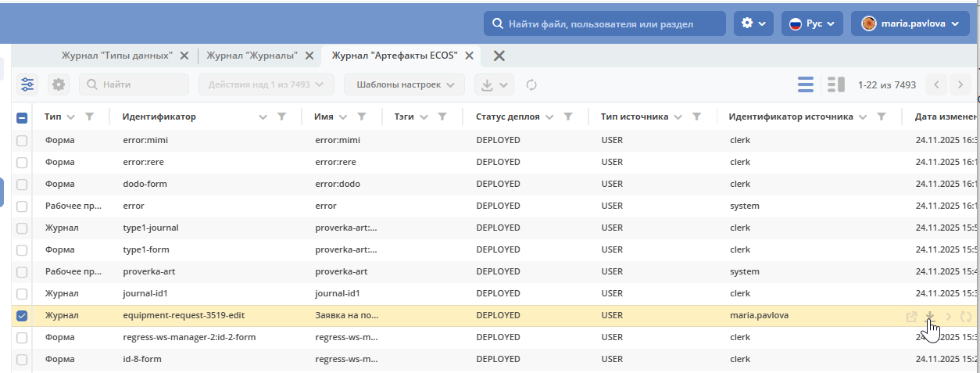Image resolution: width=980 pixels, height=373 pixels.
Task: Switch to the Журнал "Типы данных" tab
Action: point(117,56)
